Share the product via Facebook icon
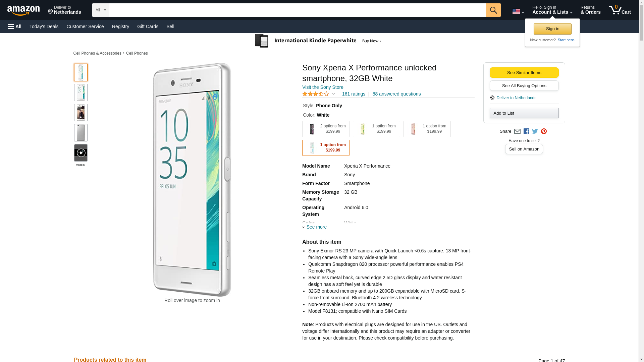 [x=526, y=131]
